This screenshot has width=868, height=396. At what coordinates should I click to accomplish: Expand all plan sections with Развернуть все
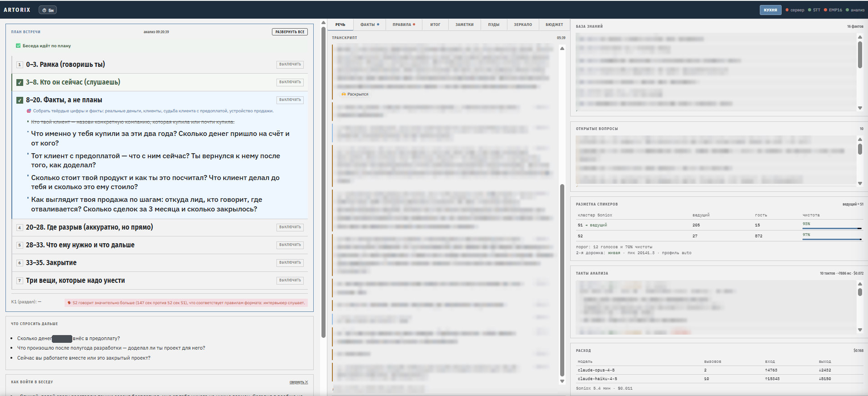coord(290,32)
